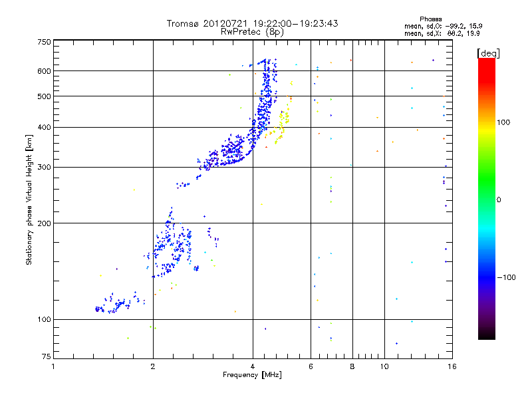
Task: Click the blue E-layer trace cluster between 100 and 125 km
Action: coord(120,303)
